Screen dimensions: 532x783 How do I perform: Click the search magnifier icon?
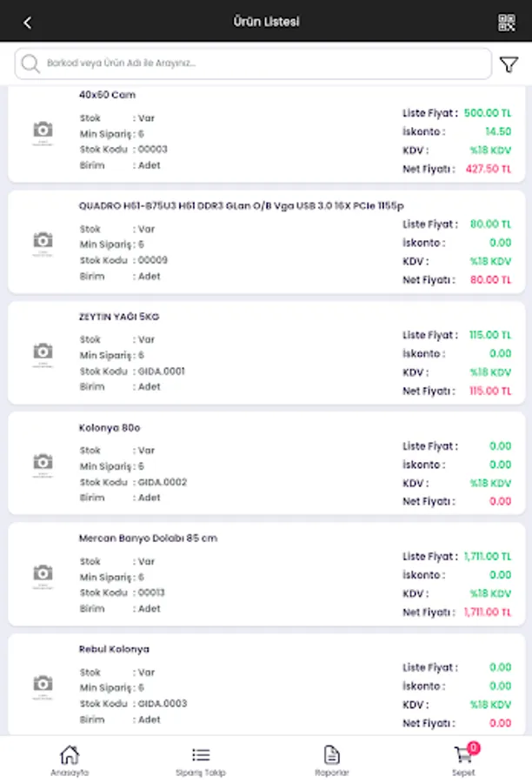31,64
